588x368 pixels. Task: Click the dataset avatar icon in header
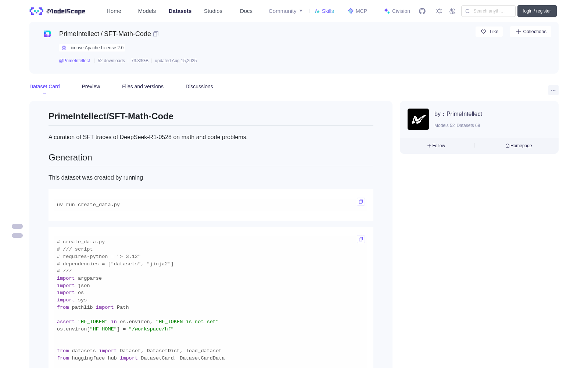(x=47, y=34)
